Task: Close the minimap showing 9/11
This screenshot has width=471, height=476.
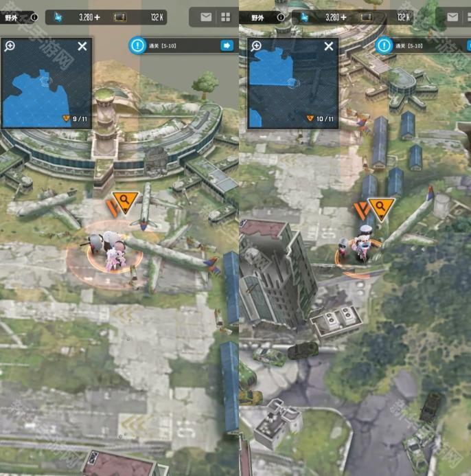Action: pyautogui.click(x=82, y=46)
